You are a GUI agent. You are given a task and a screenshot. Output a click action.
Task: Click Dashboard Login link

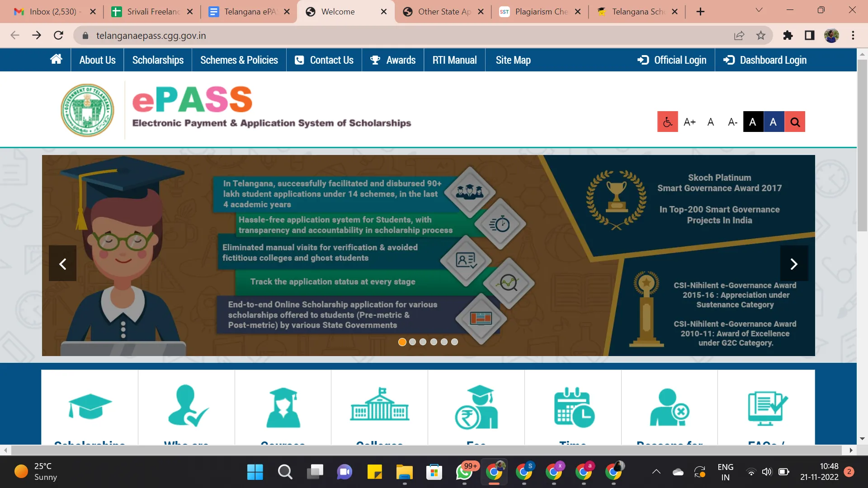pyautogui.click(x=764, y=60)
